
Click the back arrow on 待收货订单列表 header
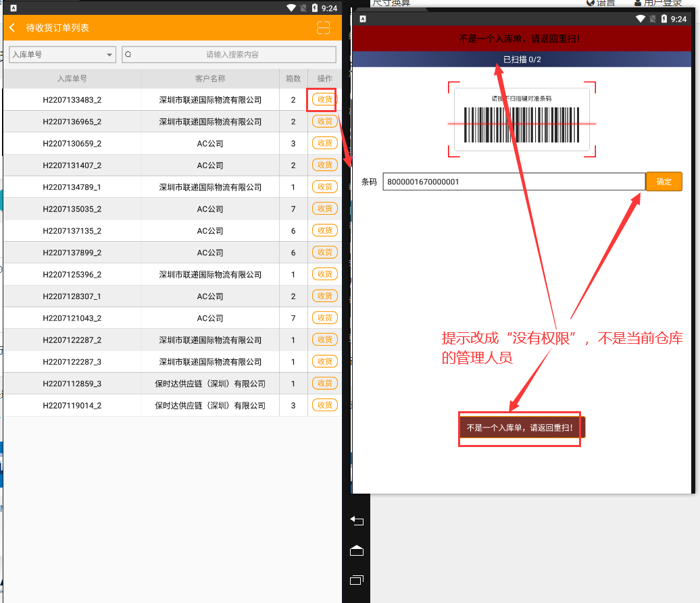coord(13,28)
